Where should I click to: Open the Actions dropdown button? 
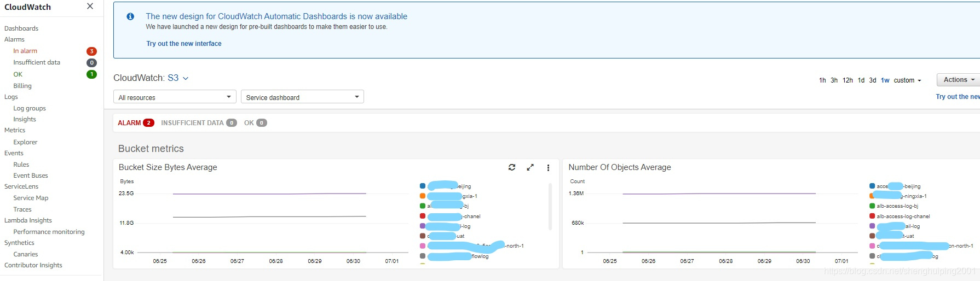(x=958, y=80)
